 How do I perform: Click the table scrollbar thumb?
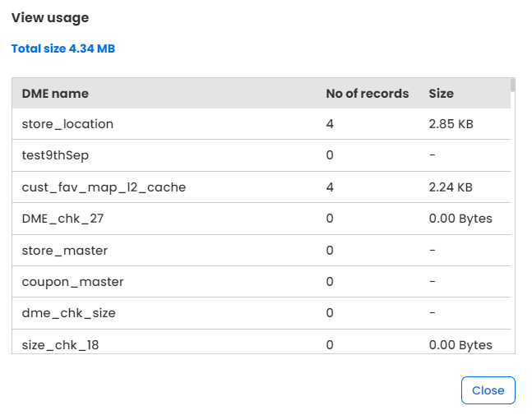512,85
